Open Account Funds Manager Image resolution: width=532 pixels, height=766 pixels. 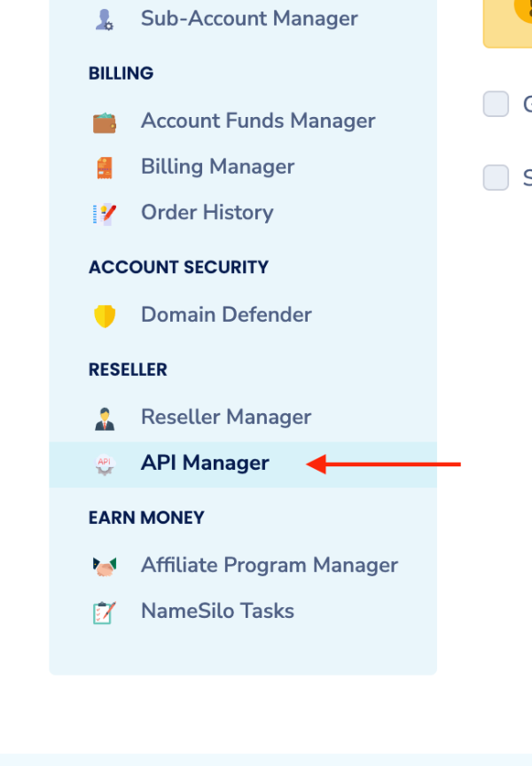[x=258, y=121]
